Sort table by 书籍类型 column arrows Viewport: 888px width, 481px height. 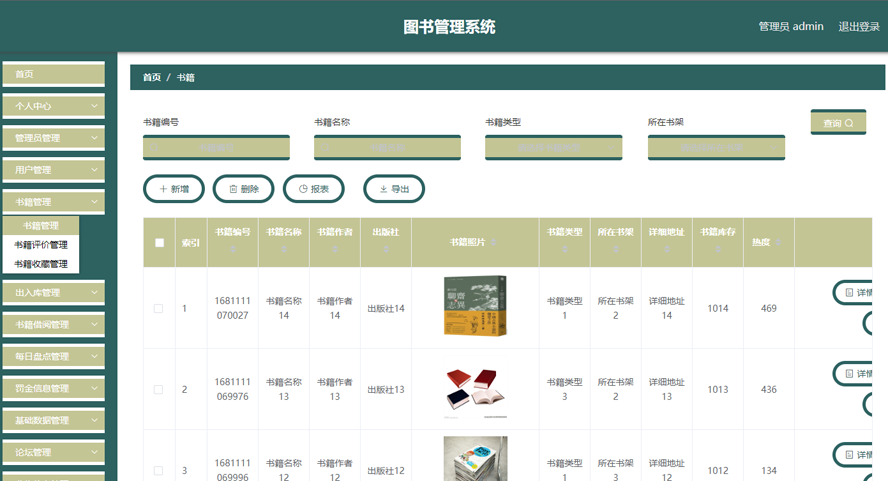click(565, 249)
